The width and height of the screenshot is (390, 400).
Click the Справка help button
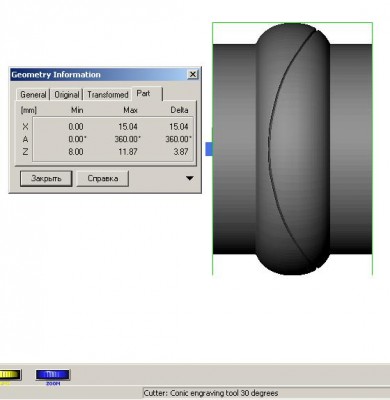103,178
